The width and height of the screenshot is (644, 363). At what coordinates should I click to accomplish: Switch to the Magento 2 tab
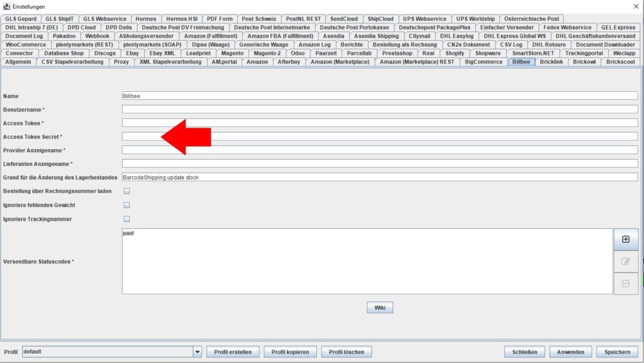tap(267, 53)
